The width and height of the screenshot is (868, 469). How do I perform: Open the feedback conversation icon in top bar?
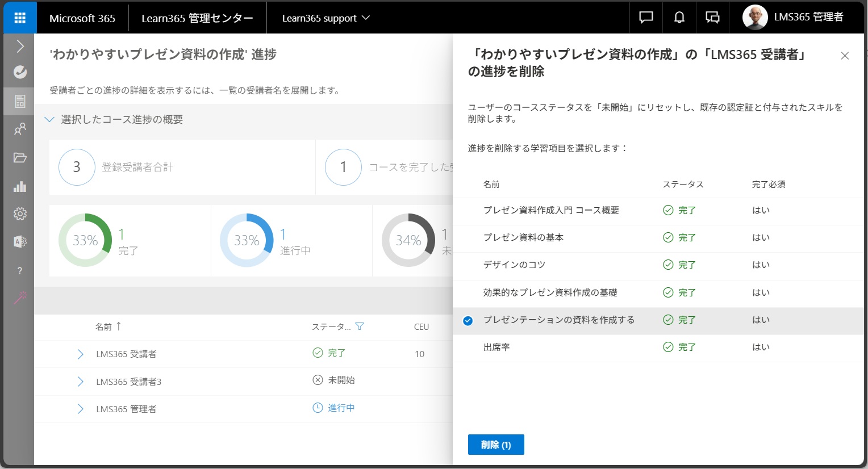pos(712,18)
